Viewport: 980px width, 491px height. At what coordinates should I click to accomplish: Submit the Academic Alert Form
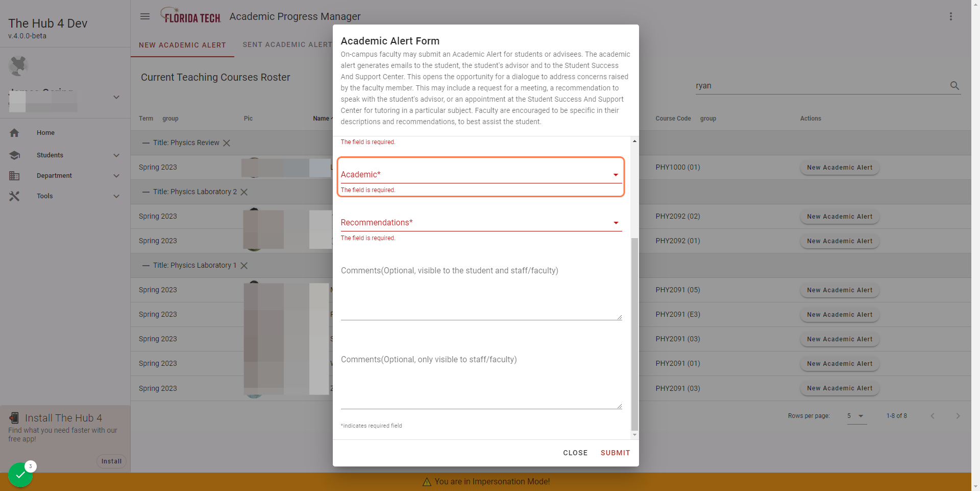615,453
